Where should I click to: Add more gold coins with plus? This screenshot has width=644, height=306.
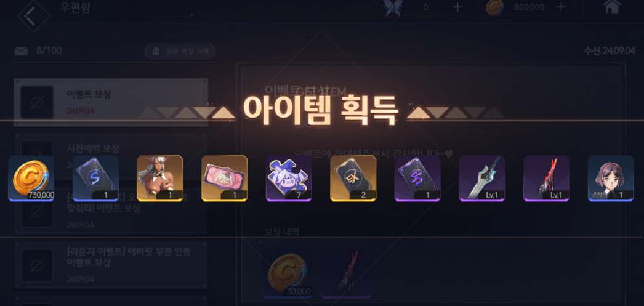point(561,7)
